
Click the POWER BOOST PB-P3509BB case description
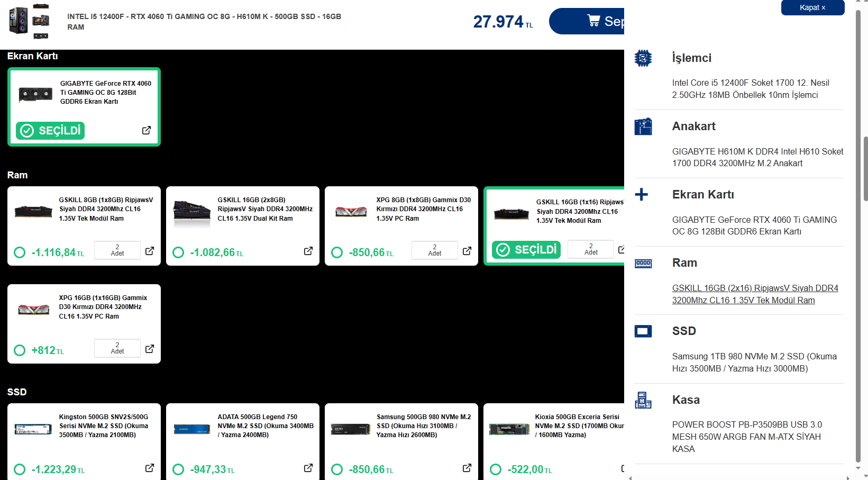coord(747,437)
